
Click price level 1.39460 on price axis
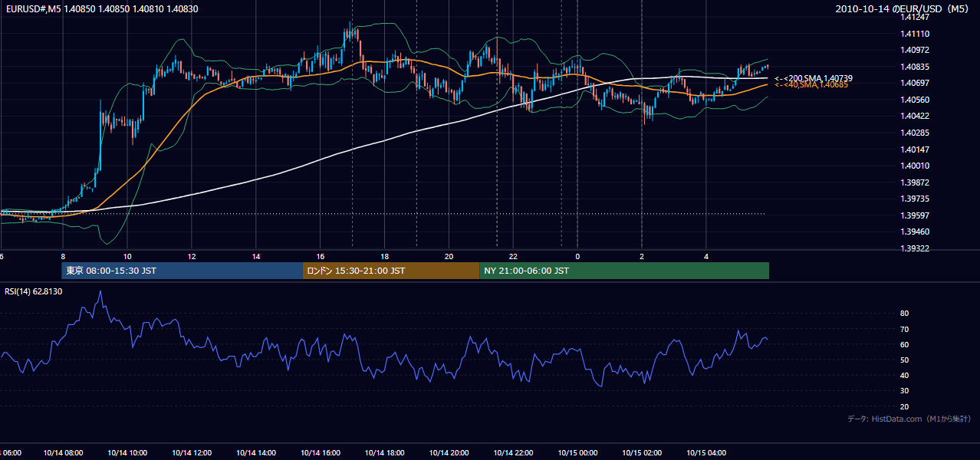(x=916, y=232)
